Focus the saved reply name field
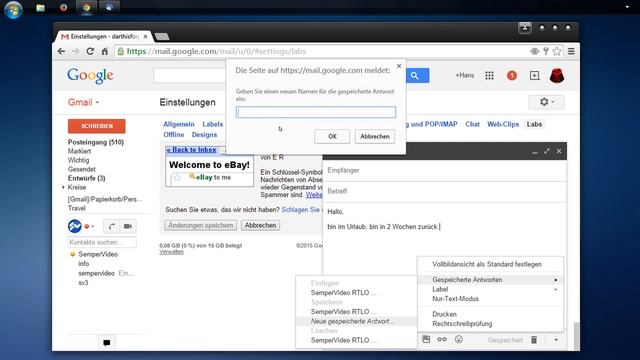The image size is (640, 360). tap(316, 112)
